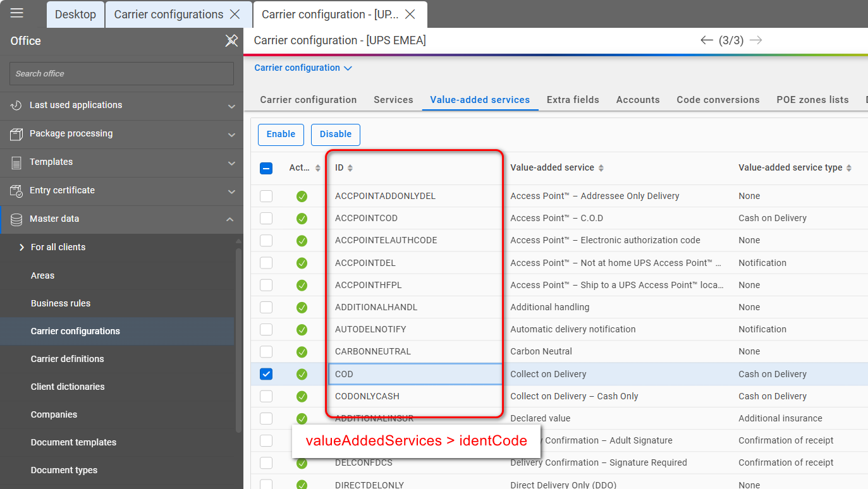Click green active status icon for ADDITIONALHANDL

(x=302, y=308)
